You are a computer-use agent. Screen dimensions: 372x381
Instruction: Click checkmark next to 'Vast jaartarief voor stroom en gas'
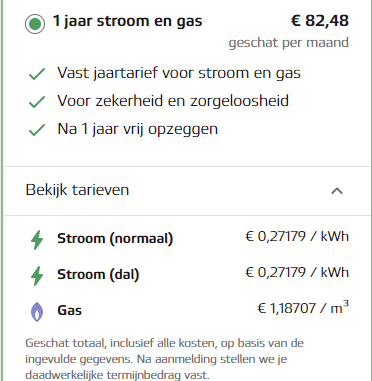click(37, 74)
